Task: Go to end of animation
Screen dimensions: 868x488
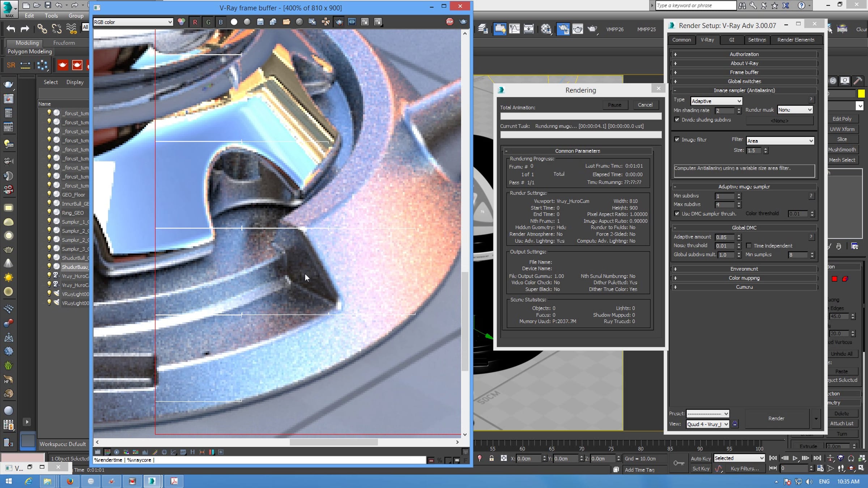Action: (x=817, y=458)
